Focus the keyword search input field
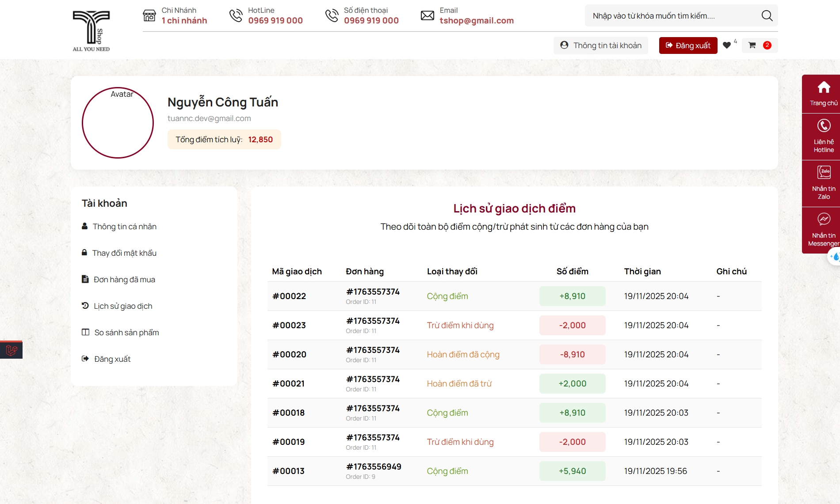The image size is (840, 504). pos(672,16)
